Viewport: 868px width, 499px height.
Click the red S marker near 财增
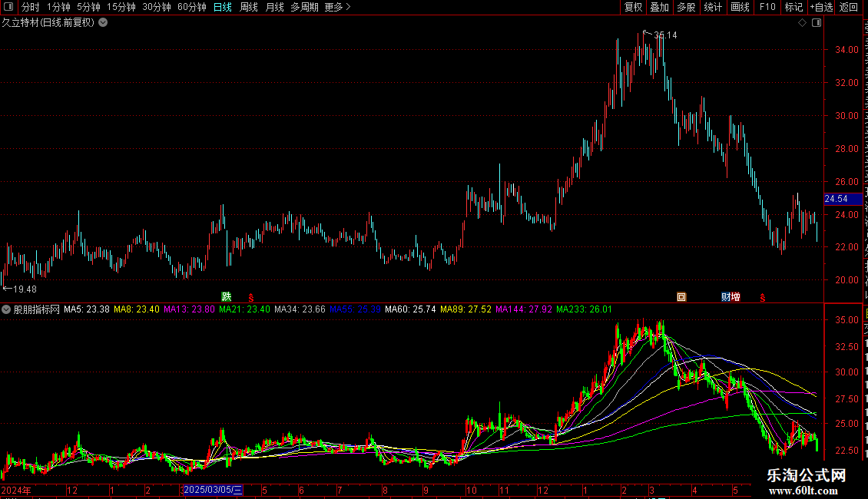762,298
